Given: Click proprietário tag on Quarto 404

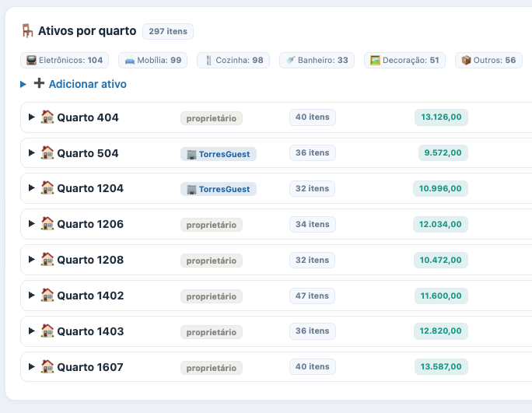Looking at the screenshot, I should coord(212,118).
